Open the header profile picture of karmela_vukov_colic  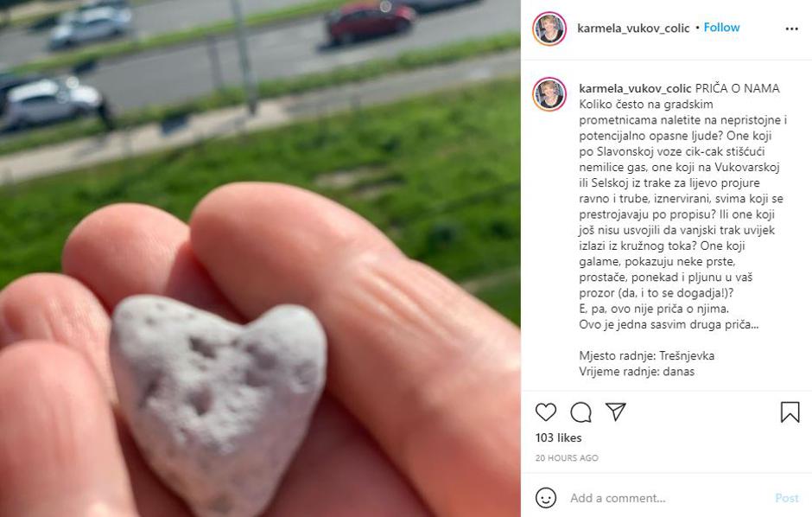click(x=549, y=29)
